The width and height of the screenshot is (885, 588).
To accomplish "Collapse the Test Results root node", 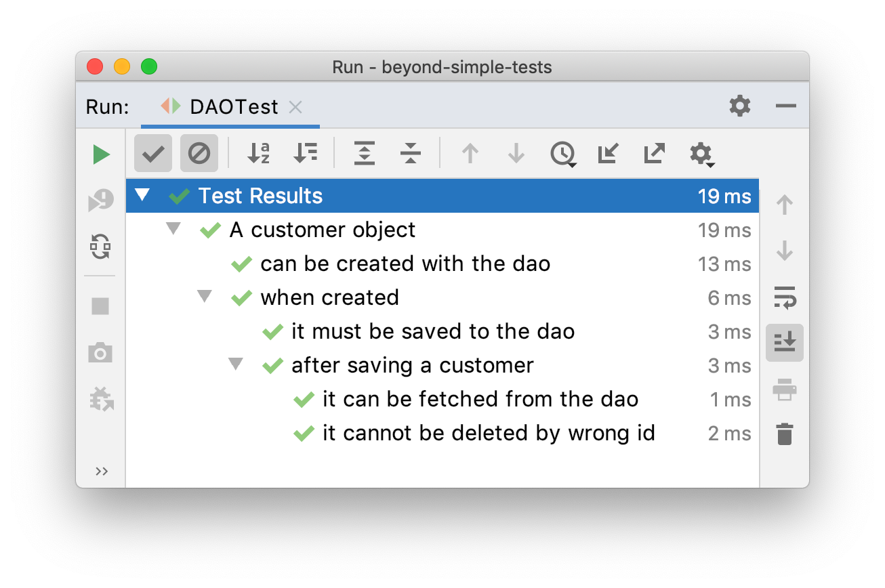I will pyautogui.click(x=142, y=196).
